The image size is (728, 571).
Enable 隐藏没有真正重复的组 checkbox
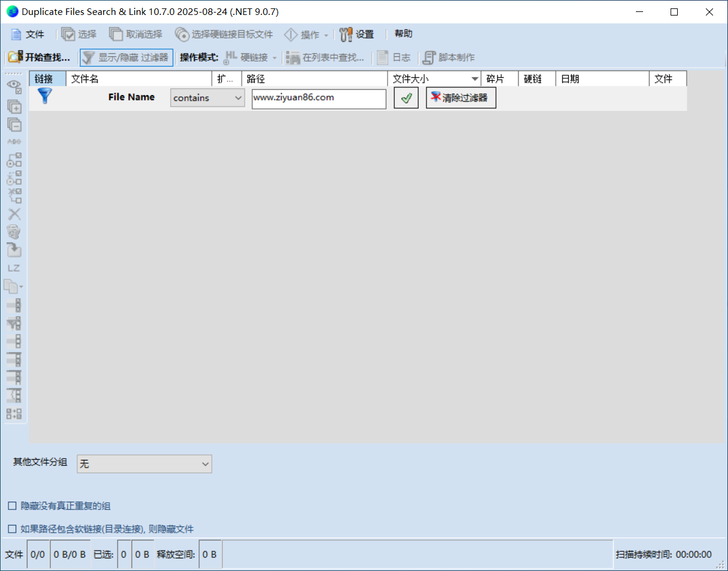click(x=12, y=506)
